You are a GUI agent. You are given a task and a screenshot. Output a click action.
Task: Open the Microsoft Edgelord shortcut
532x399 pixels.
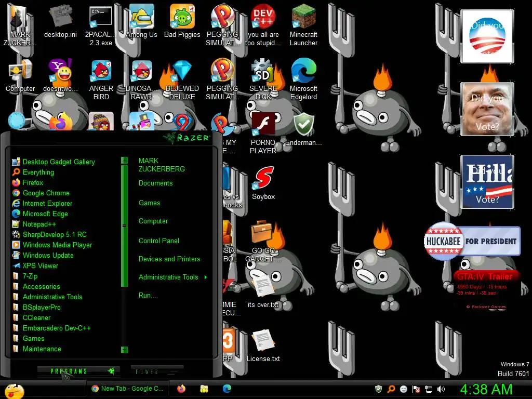pos(303,79)
